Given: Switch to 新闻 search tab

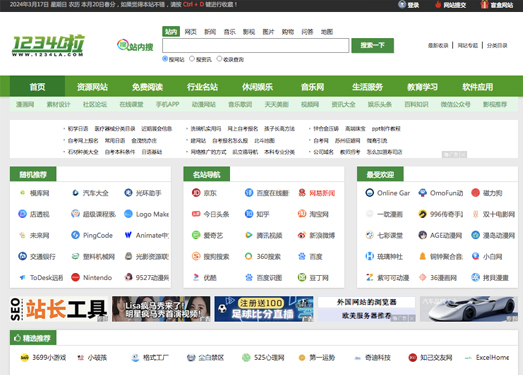Looking at the screenshot, I should [x=210, y=32].
